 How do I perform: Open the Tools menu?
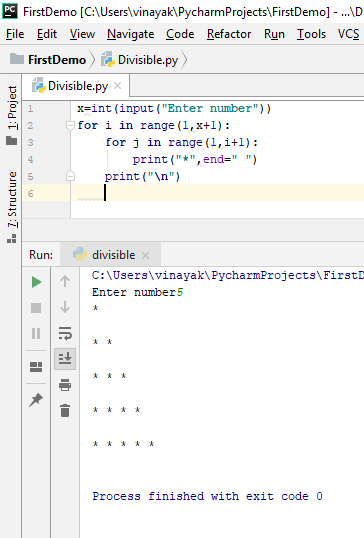coord(311,34)
